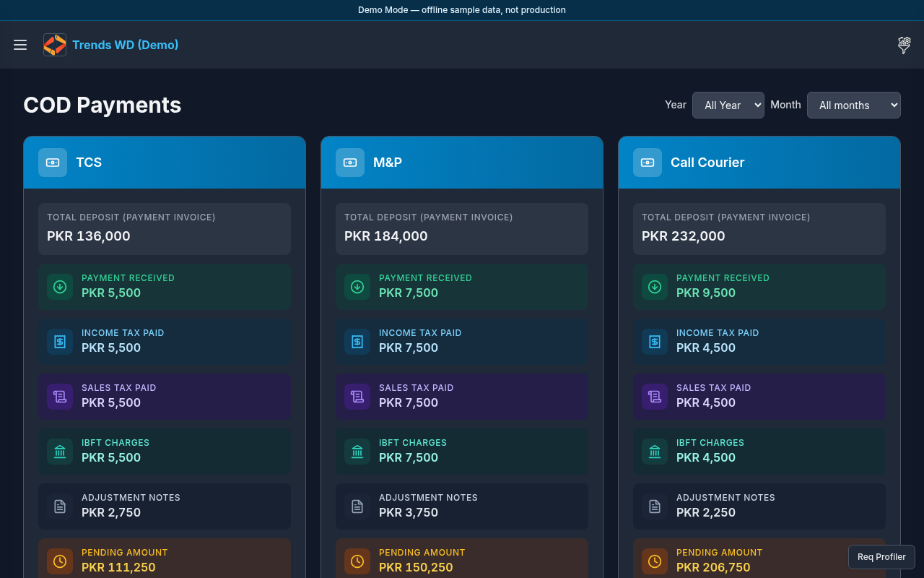The width and height of the screenshot is (924, 578).
Task: Click M&P adjustment notes PKR 3,750
Action: pyautogui.click(x=409, y=513)
